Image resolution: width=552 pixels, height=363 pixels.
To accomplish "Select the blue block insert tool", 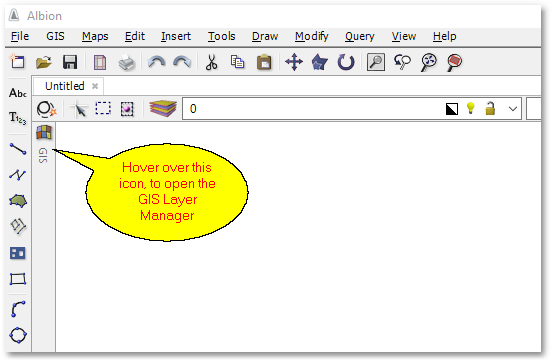I will tap(18, 253).
